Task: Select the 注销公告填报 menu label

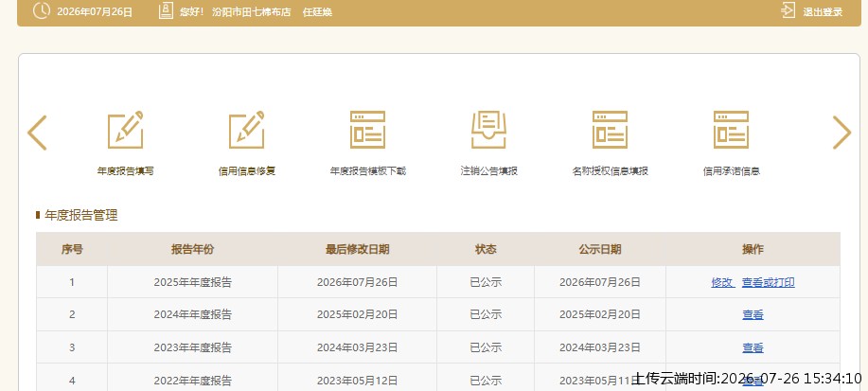Action: (488, 171)
